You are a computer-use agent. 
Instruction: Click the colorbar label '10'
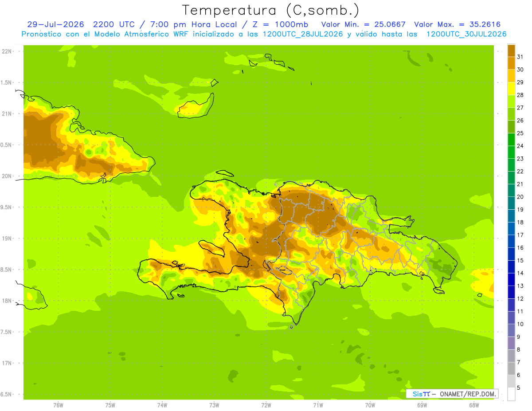point(520,324)
